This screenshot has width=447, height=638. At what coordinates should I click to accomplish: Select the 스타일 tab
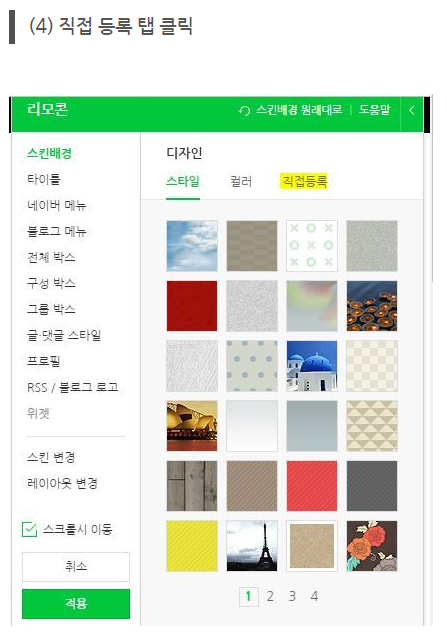click(x=183, y=181)
